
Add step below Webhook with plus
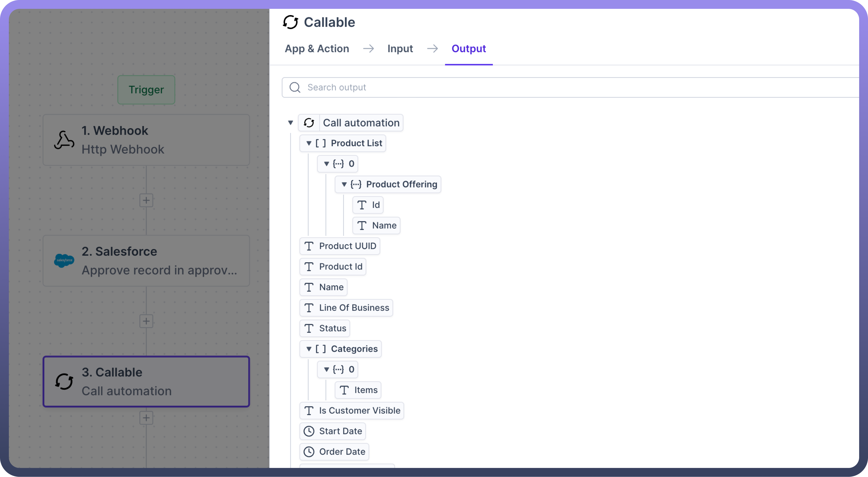click(x=146, y=201)
